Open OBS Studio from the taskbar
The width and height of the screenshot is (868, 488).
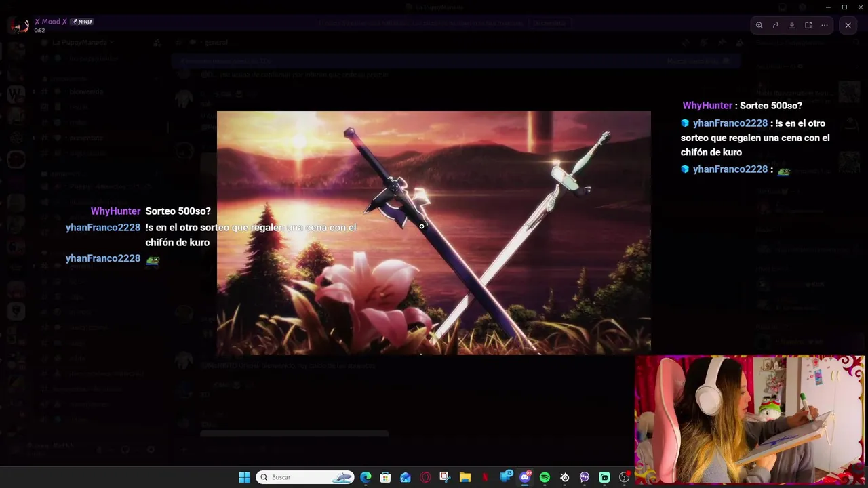(624, 477)
